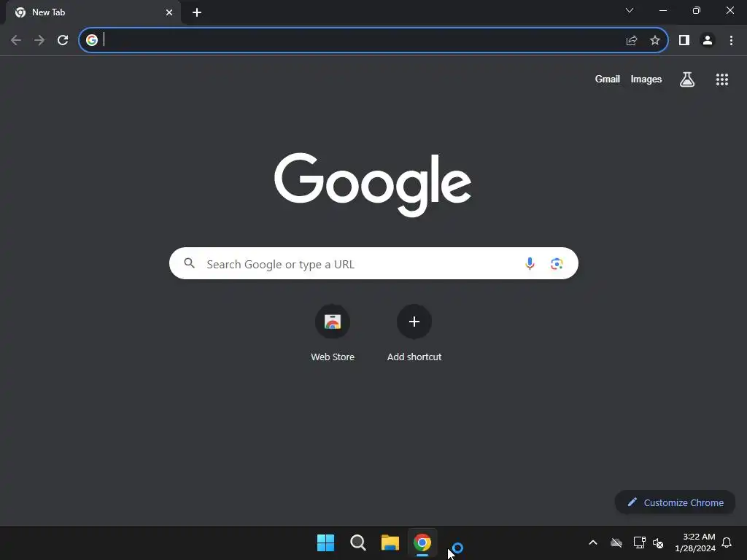The height and width of the screenshot is (560, 747).
Task: Open Gmail link
Action: (607, 79)
